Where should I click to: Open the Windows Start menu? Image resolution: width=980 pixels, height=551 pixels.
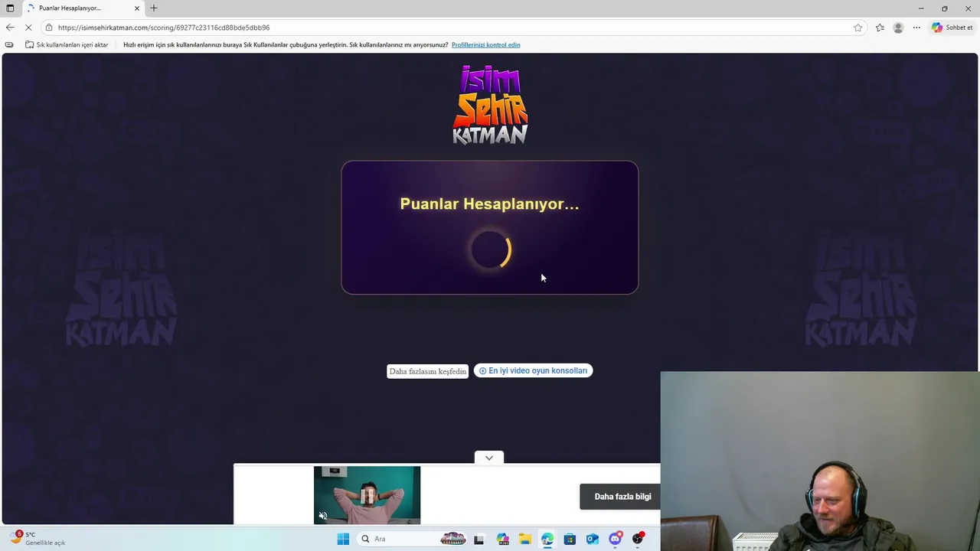point(343,539)
